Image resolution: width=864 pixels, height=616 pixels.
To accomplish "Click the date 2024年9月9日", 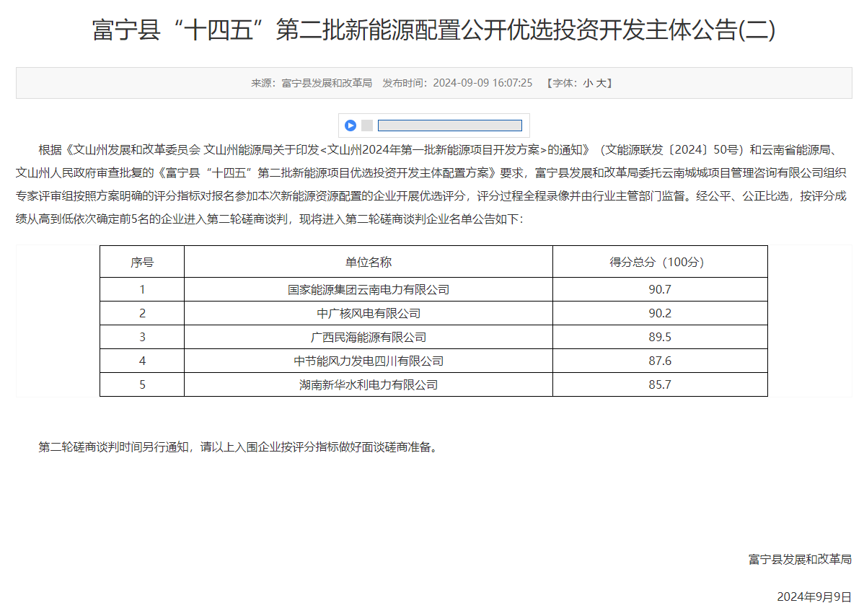I will pyautogui.click(x=814, y=597).
